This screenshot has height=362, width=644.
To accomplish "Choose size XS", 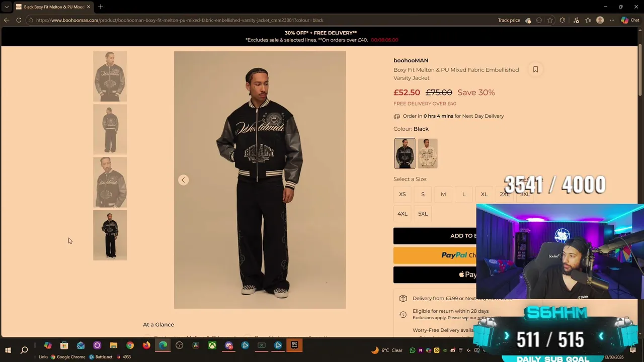I will 403,194.
